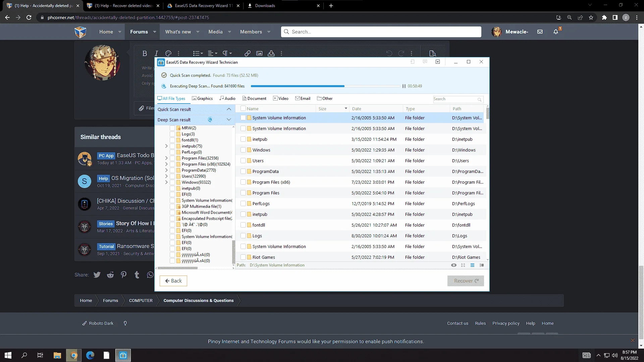This screenshot has width=644, height=362.
Task: Open Windows Start menu
Action: (8, 355)
